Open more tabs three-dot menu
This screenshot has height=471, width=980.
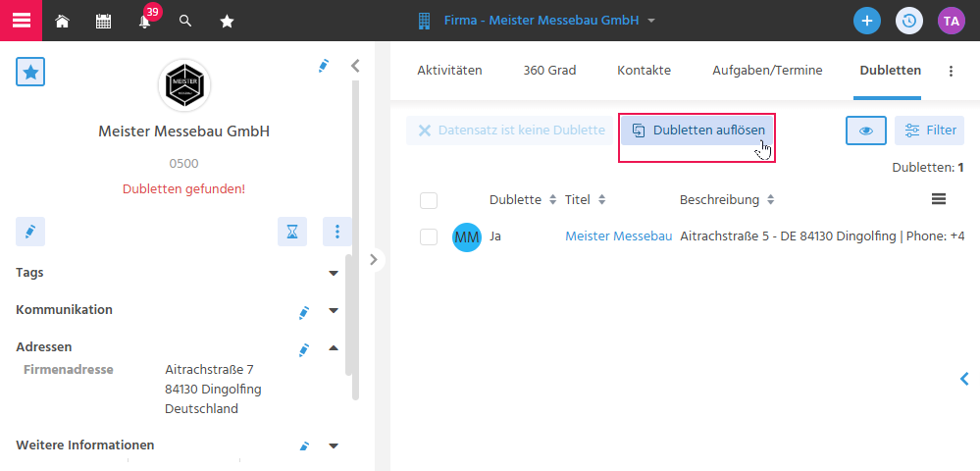point(951,72)
